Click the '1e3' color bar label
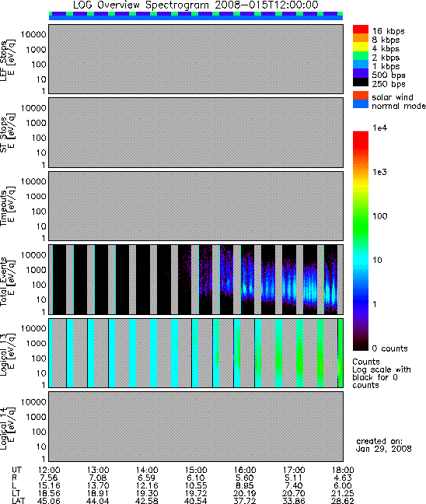Screen dimensions: 426x504 [379, 173]
